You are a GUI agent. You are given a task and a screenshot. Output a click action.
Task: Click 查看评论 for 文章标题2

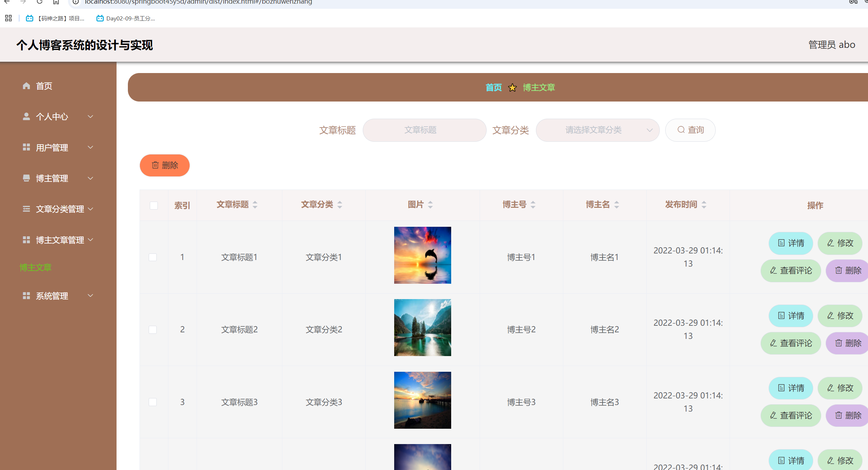click(791, 343)
